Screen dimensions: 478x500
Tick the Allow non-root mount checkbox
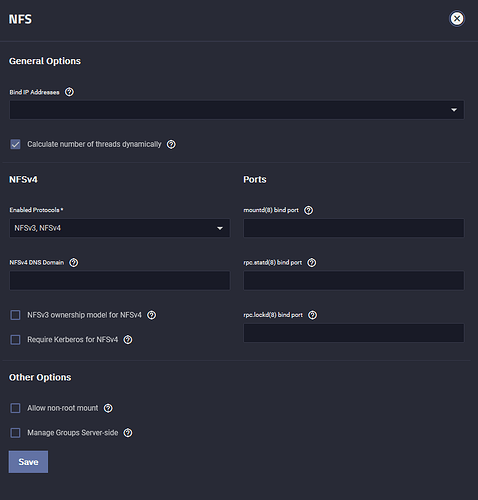click(x=15, y=408)
